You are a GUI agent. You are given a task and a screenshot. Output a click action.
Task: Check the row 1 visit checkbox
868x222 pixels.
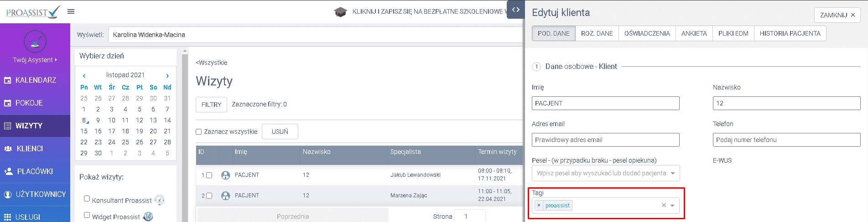coord(209,175)
